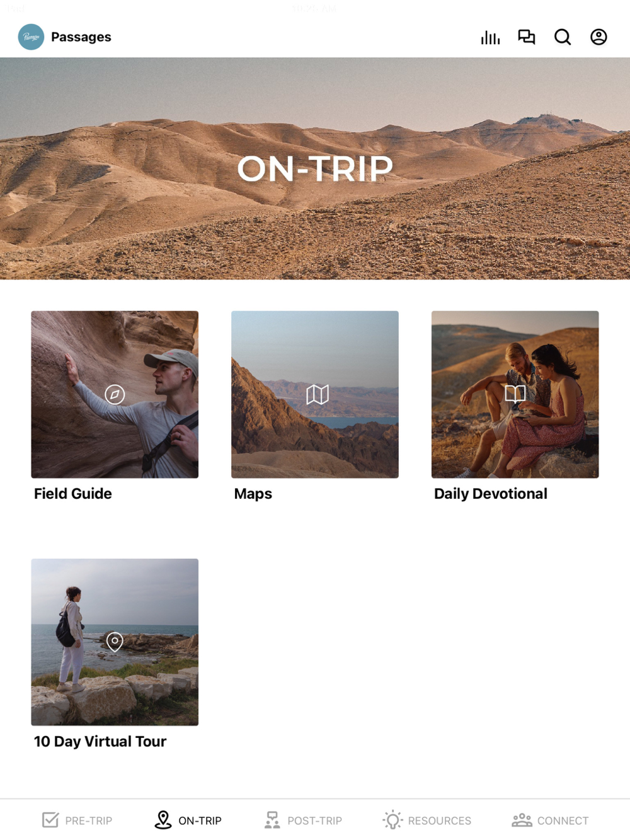
Task: Tap the open book icon on Daily Devotional
Action: tap(515, 394)
